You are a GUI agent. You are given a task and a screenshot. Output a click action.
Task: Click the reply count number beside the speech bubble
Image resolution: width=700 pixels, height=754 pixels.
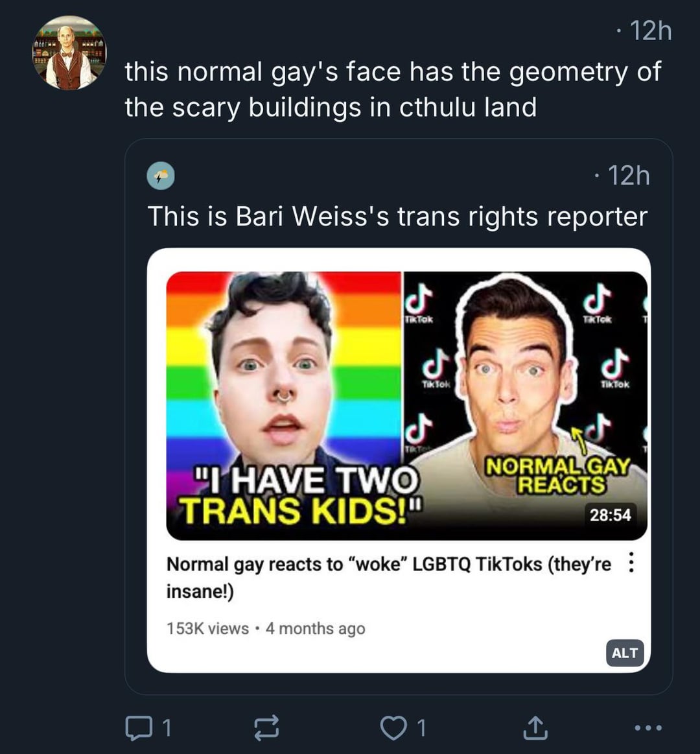[167, 728]
